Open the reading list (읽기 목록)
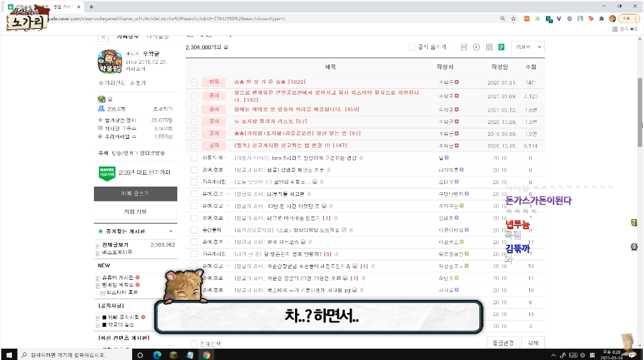Screen dimensions: 644x360 625,29
